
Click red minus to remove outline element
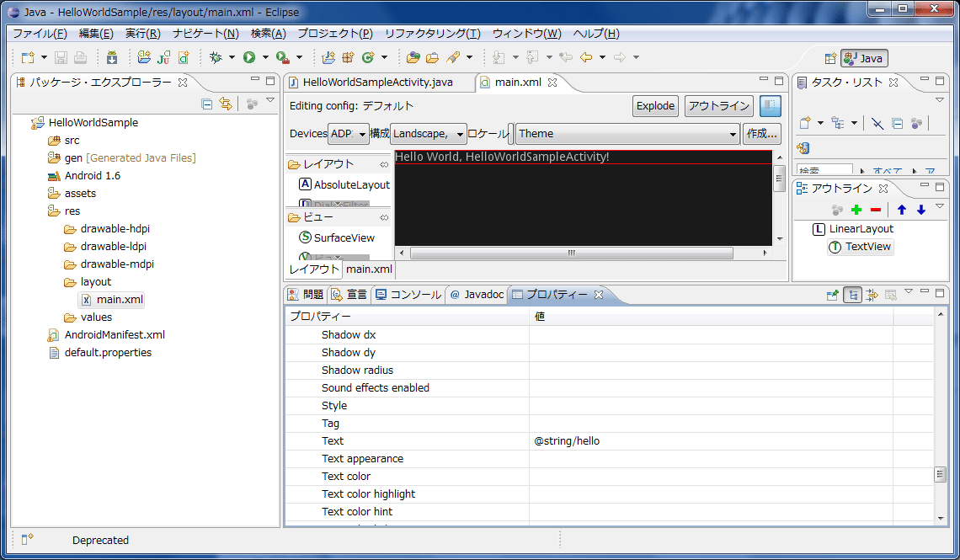point(876,210)
